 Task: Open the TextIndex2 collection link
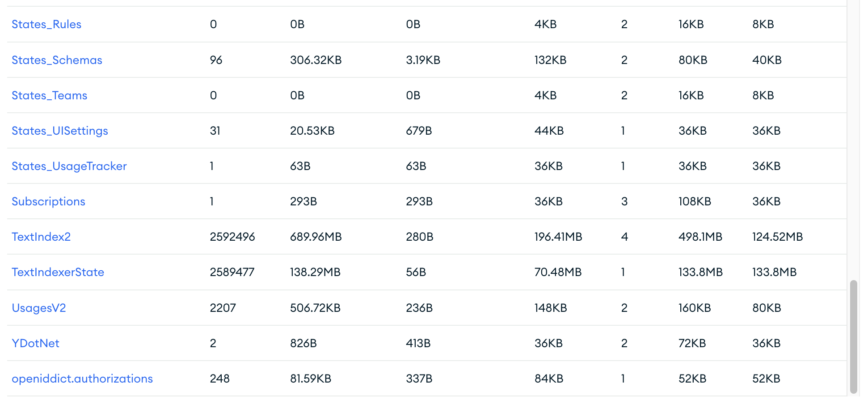point(41,237)
